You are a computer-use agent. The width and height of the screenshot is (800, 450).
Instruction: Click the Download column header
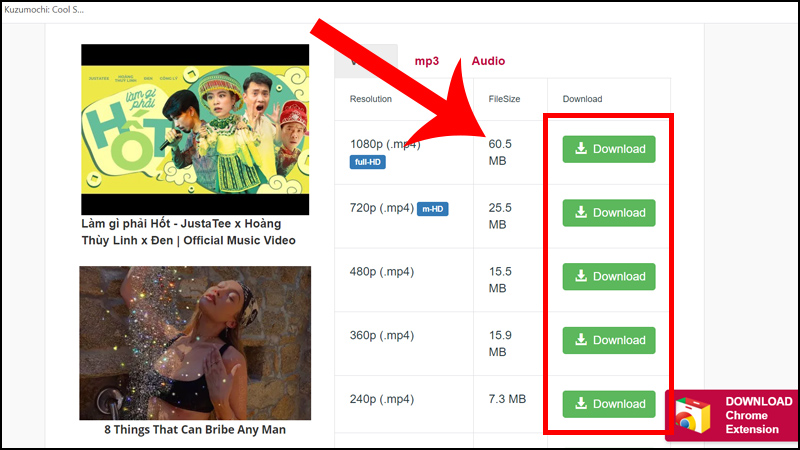click(x=582, y=99)
